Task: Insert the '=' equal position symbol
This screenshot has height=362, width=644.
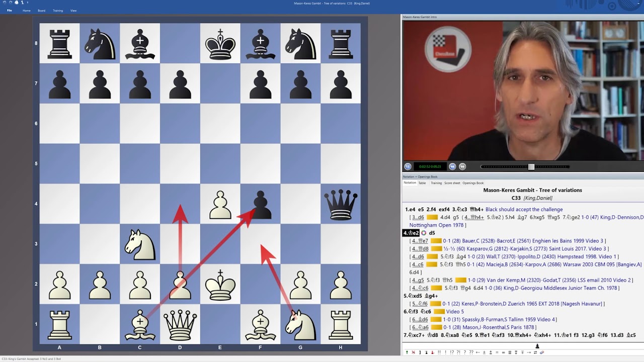Action: point(497,352)
